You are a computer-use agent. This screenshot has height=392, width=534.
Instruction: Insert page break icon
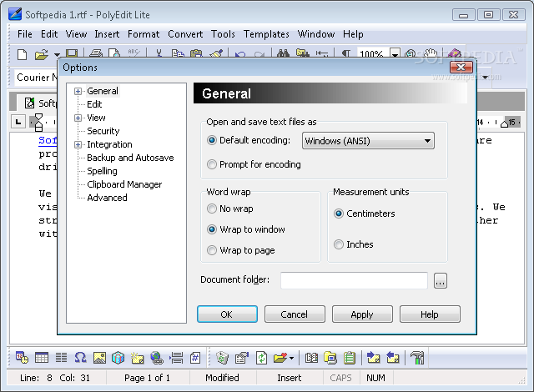coord(176,358)
